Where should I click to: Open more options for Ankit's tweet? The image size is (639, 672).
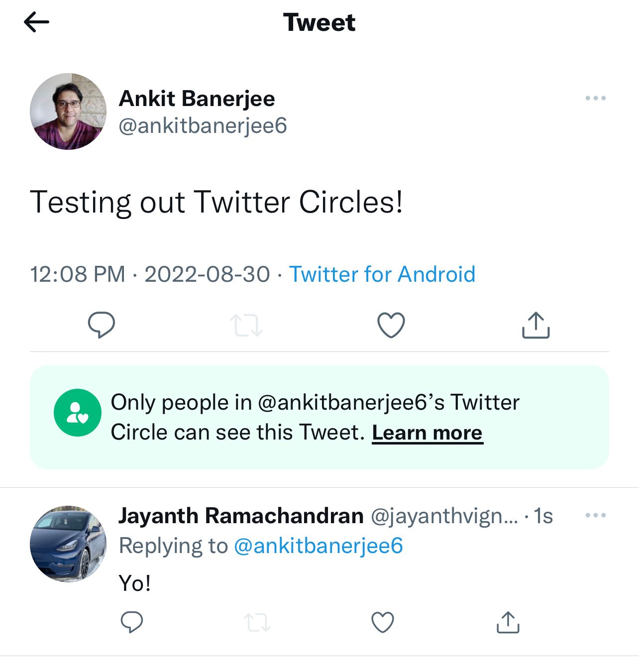[595, 98]
